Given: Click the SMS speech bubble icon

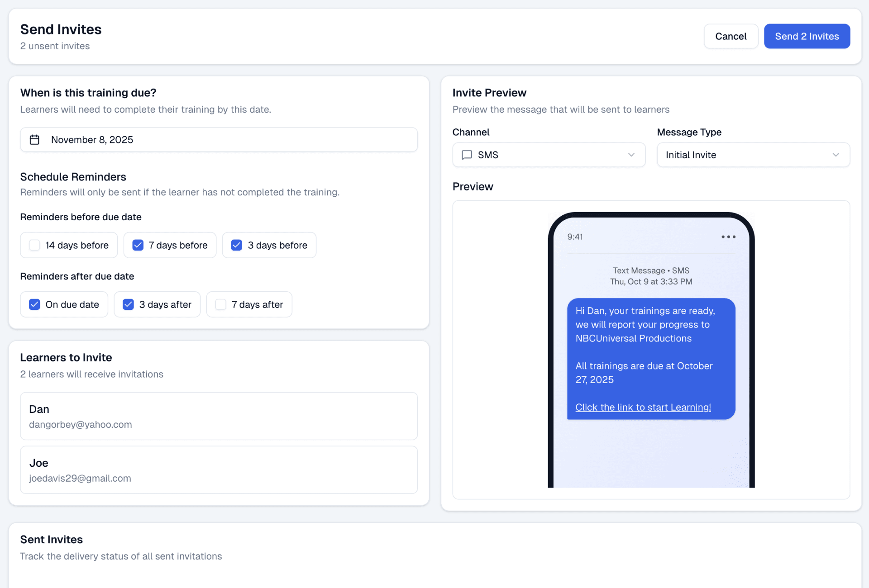Looking at the screenshot, I should click(467, 155).
